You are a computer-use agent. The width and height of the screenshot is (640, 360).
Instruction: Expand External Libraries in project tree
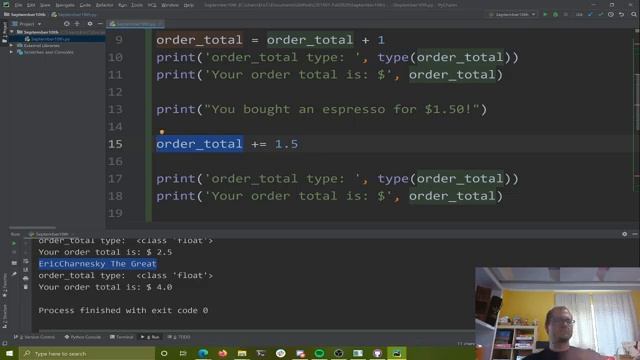pos(11,46)
